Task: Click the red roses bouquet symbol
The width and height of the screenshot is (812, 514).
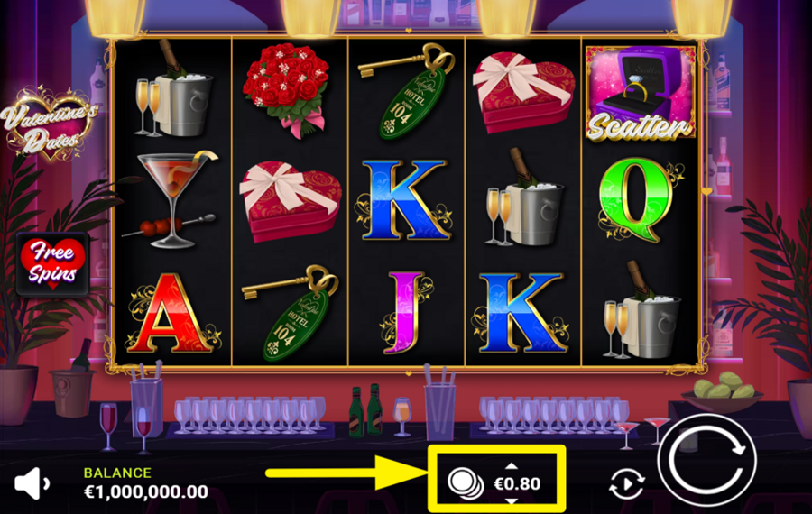Action: tap(286, 89)
